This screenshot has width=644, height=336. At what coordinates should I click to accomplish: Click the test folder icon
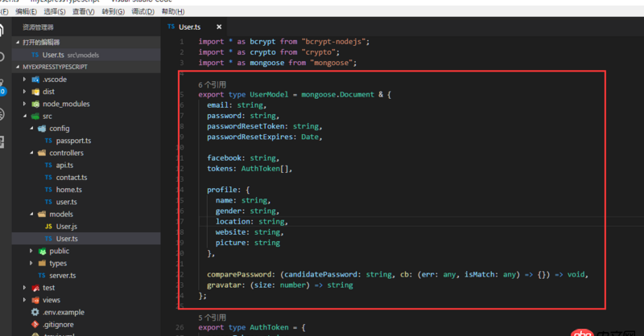point(35,288)
